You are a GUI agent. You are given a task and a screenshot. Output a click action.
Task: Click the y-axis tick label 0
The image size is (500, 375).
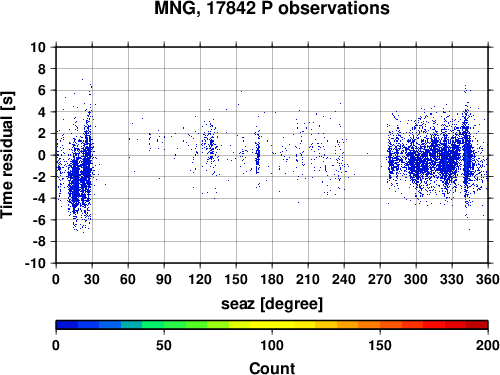click(42, 155)
